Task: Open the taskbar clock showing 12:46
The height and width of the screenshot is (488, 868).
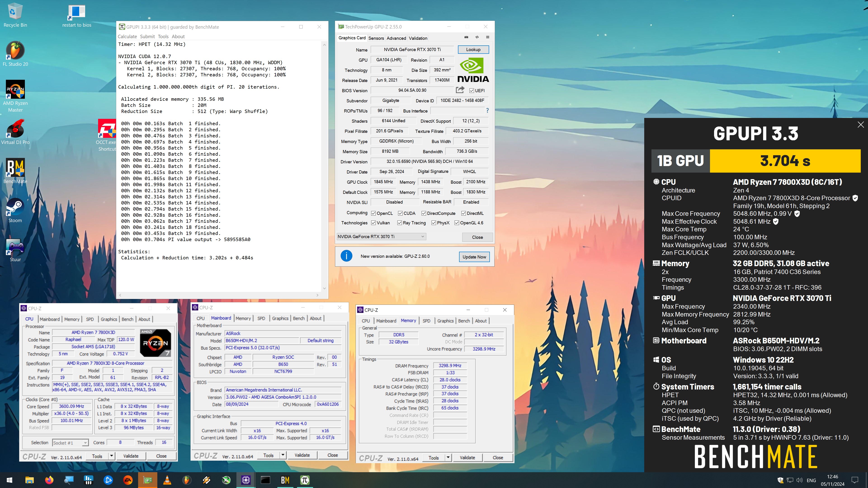Action: (x=833, y=480)
